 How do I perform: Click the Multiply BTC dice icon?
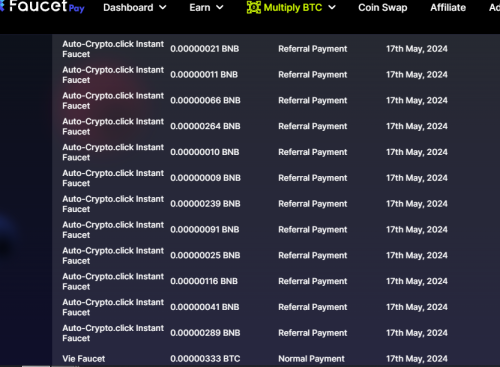pyautogui.click(x=254, y=7)
